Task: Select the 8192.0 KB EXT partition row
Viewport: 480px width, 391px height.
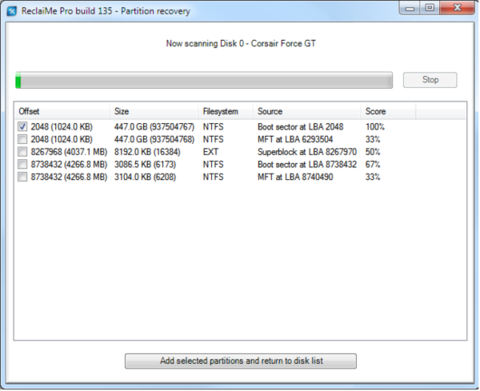Action: tap(240, 152)
